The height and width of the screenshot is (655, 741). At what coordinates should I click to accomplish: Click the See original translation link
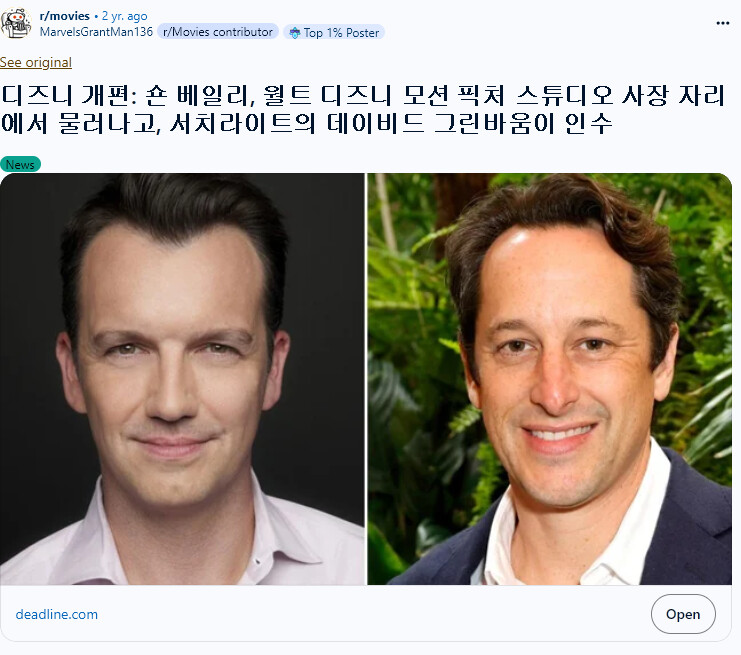click(36, 62)
